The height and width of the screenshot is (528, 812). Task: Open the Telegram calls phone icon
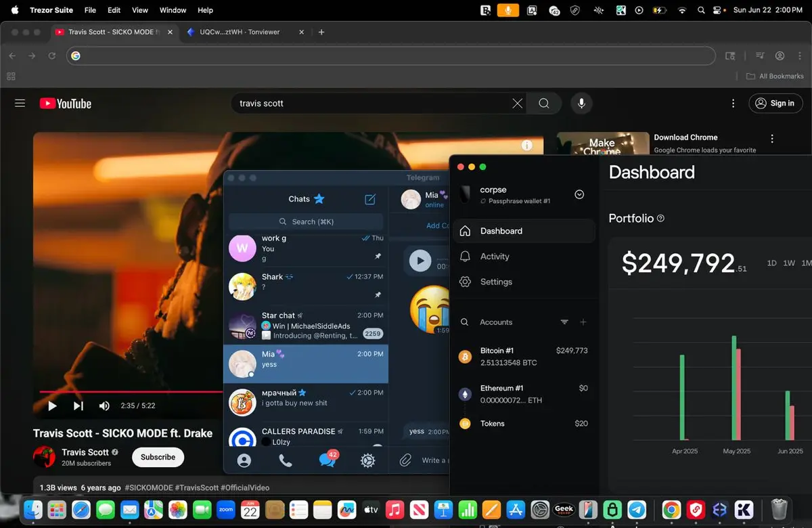(286, 460)
